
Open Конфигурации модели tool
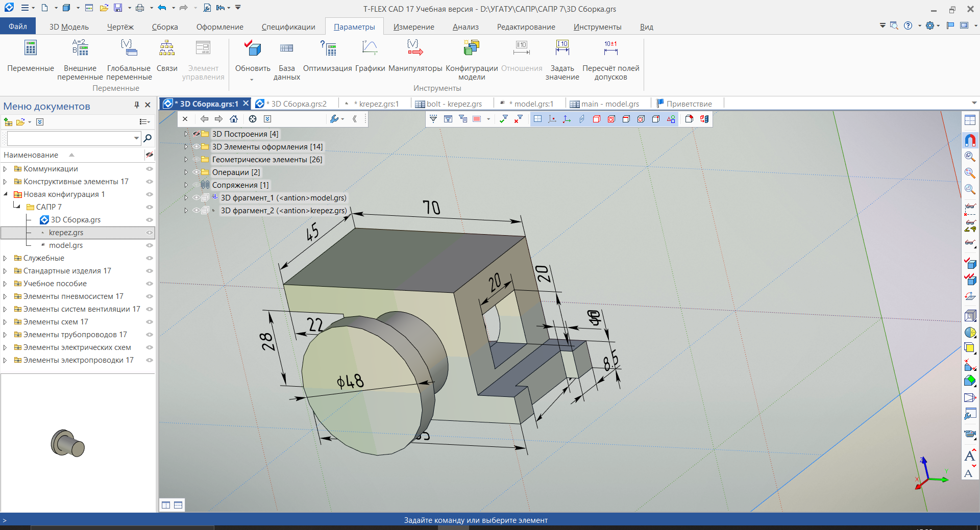[472, 60]
